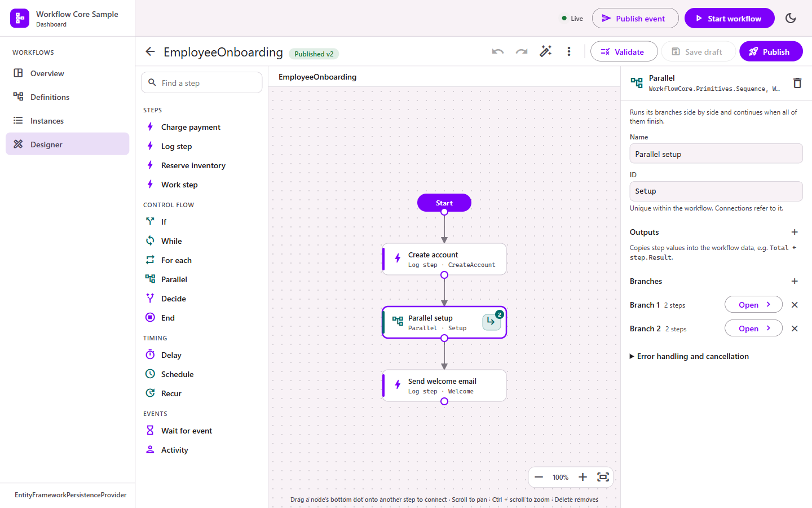The width and height of the screenshot is (812, 508).
Task: Click the Publish event button
Action: [636, 19]
